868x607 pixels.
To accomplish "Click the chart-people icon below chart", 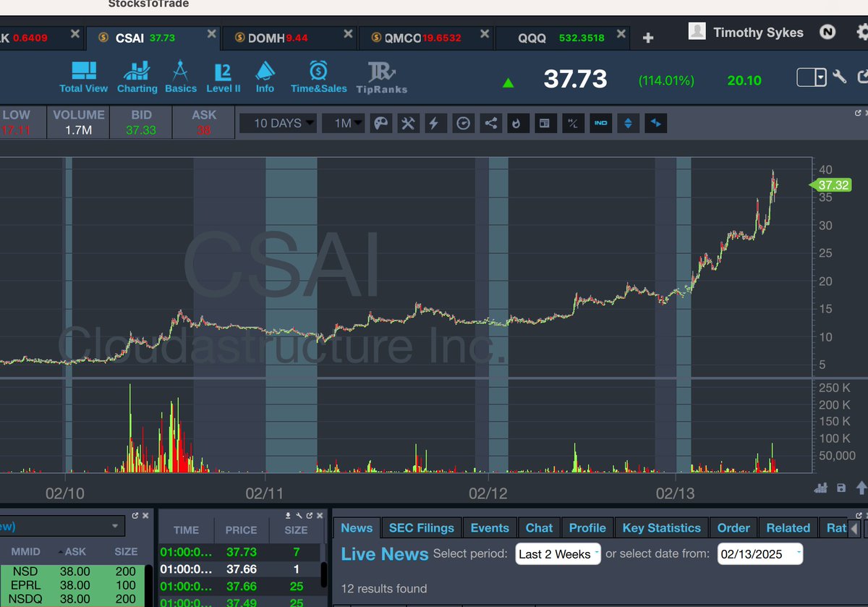I will pyautogui.click(x=820, y=488).
